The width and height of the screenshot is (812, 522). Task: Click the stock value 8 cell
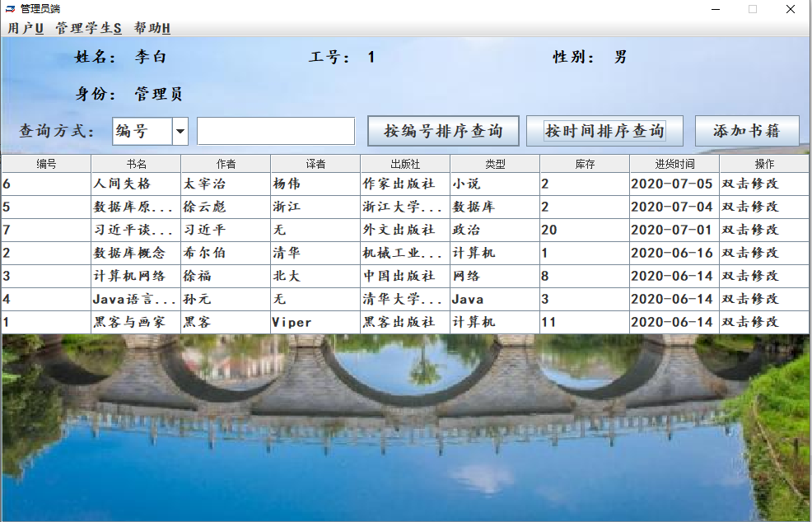click(585, 276)
